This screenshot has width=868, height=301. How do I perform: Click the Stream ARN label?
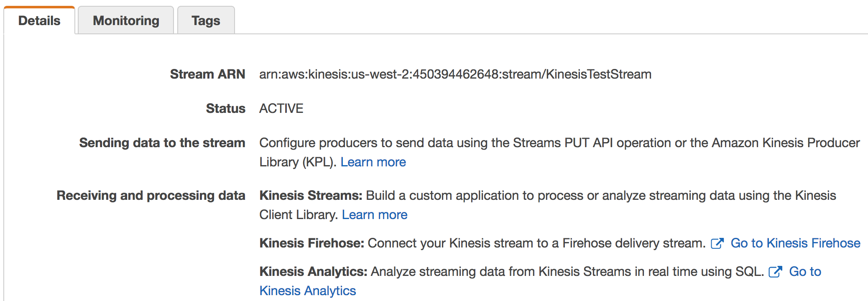coord(207,74)
